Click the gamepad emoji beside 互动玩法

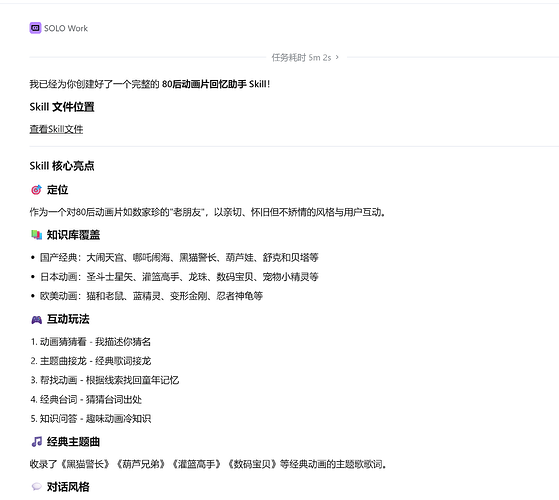coord(36,320)
